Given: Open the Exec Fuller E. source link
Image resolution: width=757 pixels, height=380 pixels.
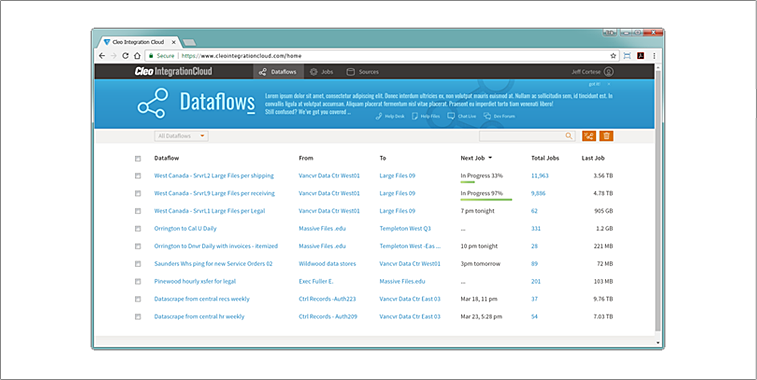Looking at the screenshot, I should click(316, 281).
